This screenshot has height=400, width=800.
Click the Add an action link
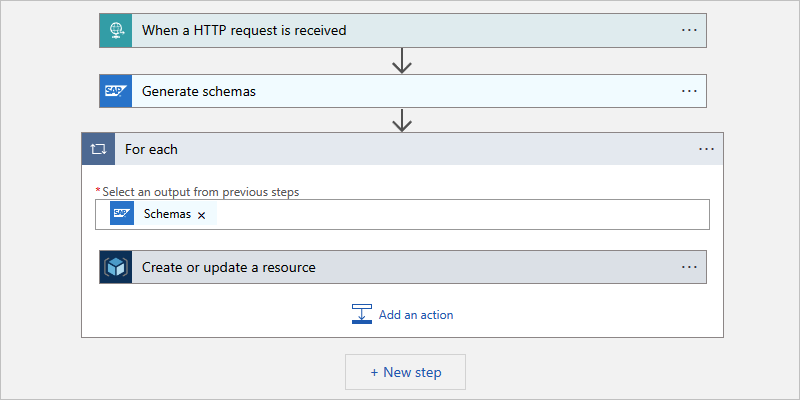pos(415,315)
